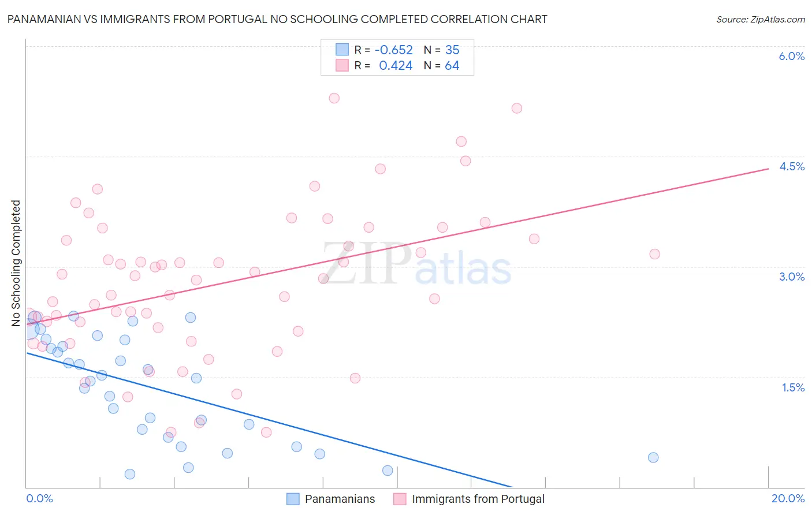Click the R = -0.652 correlation value
812x515 pixels.
pyautogui.click(x=384, y=50)
